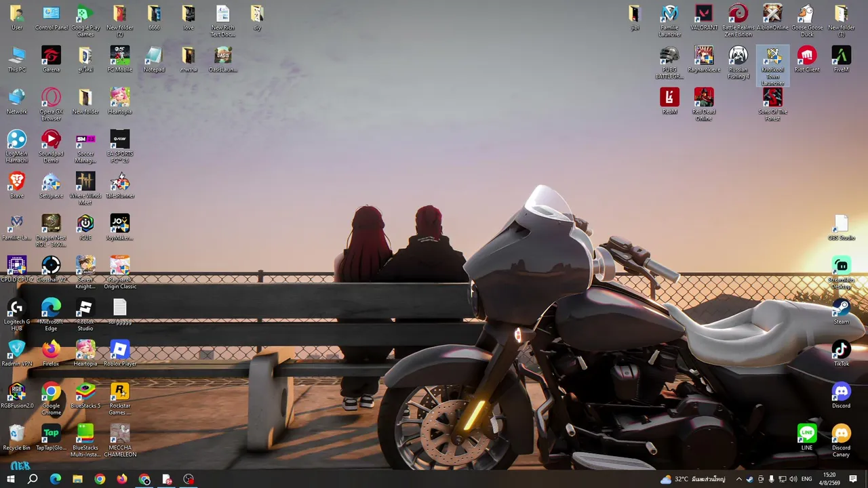Select the TapTap desktop shortcut
This screenshot has height=488, width=868.
(x=51, y=436)
